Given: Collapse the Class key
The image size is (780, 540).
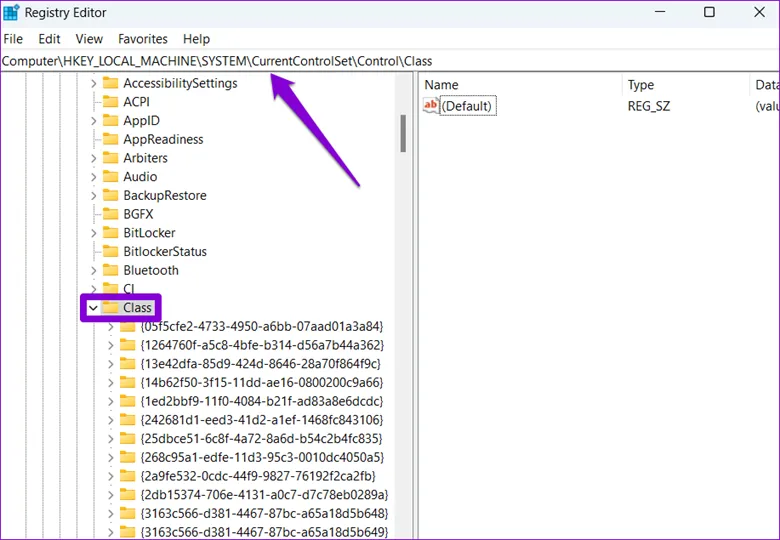Looking at the screenshot, I should click(x=93, y=308).
